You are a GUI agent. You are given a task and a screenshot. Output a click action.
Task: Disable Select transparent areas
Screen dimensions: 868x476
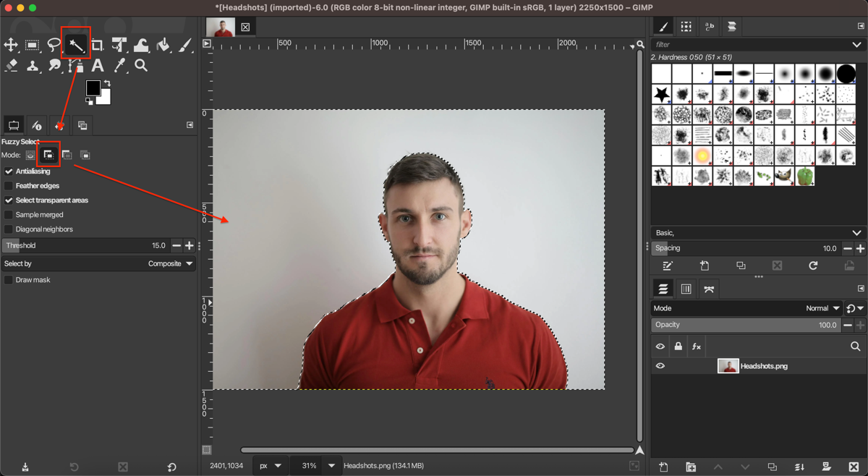point(10,200)
